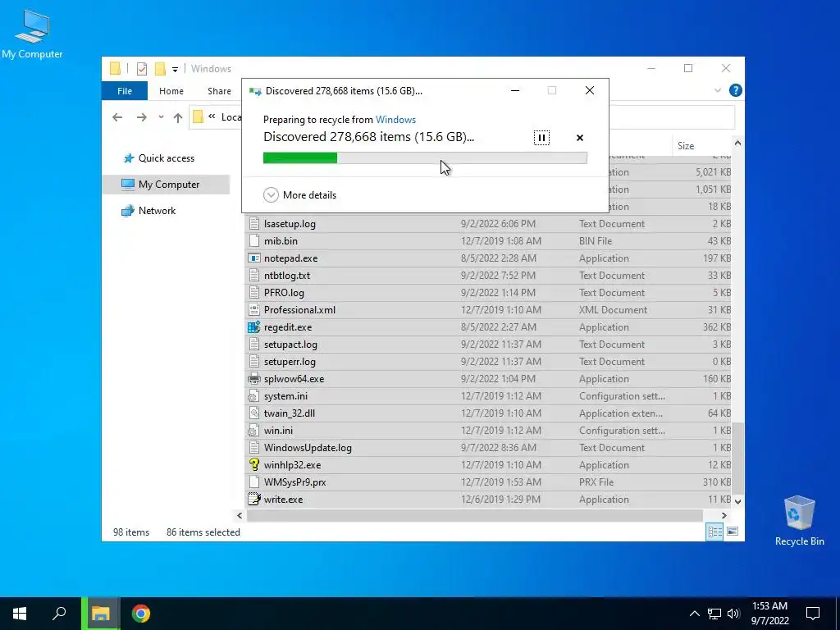
Task: Open My Computer desktop icon
Action: pyautogui.click(x=32, y=34)
